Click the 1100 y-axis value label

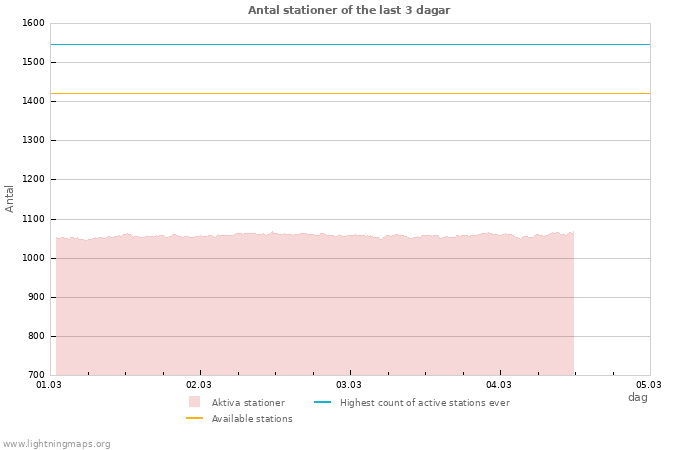33,219
